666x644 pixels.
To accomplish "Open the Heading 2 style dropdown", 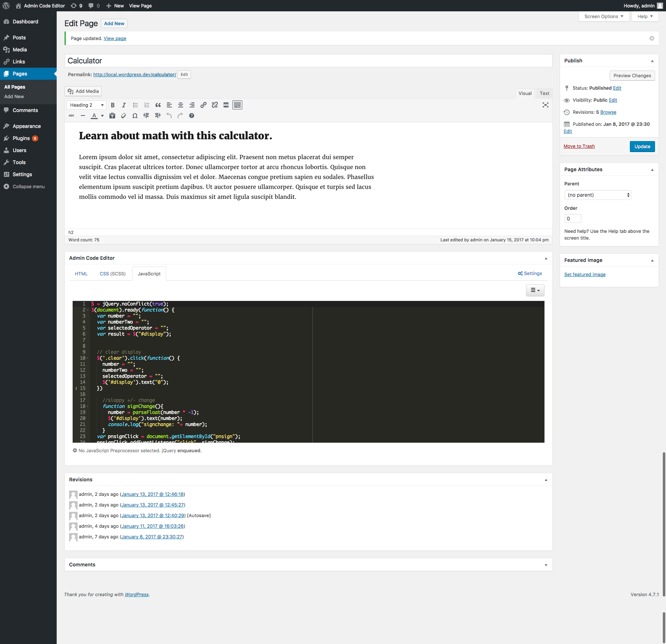I will (x=86, y=105).
